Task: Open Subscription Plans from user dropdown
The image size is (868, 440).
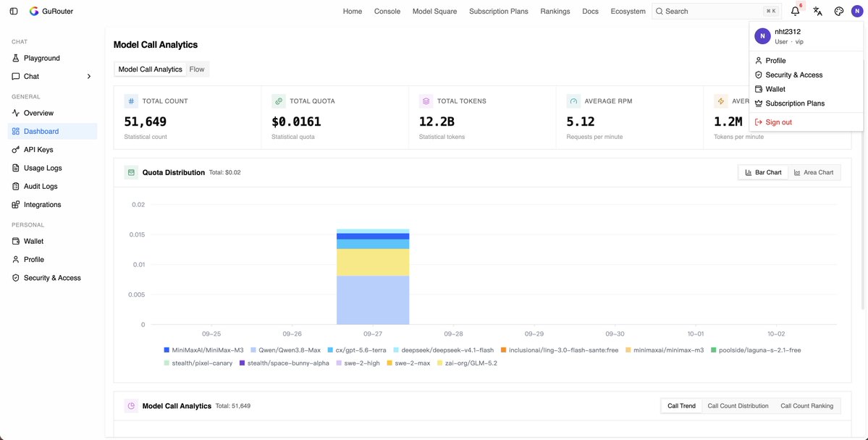Action: pyautogui.click(x=806, y=103)
